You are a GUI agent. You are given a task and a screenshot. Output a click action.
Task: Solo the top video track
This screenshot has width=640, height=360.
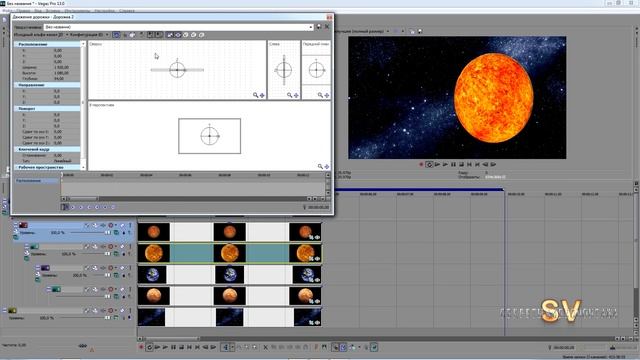click(130, 225)
